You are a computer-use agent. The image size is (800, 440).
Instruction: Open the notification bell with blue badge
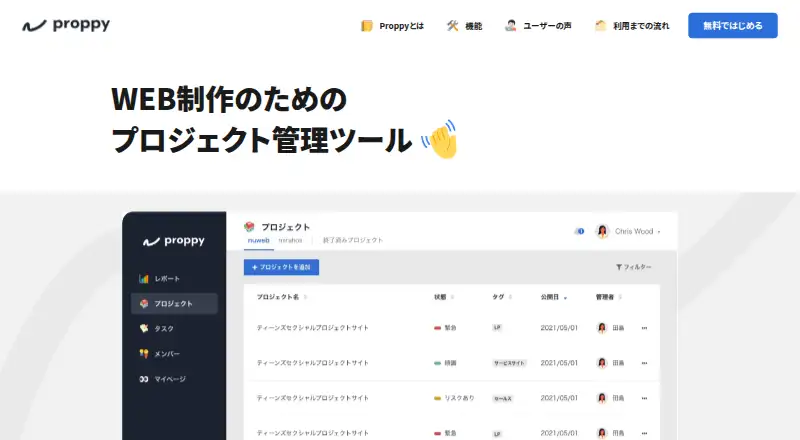coord(580,231)
